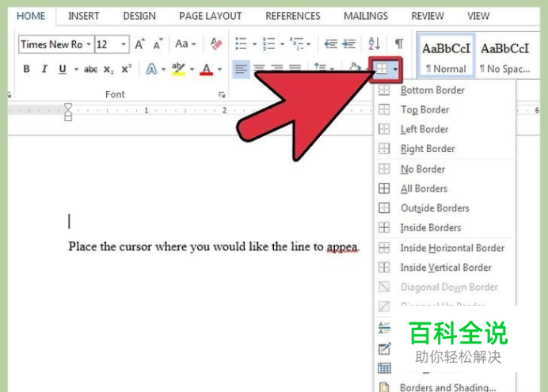Open the font size dropdown
This screenshot has width=548, height=392.
[124, 44]
